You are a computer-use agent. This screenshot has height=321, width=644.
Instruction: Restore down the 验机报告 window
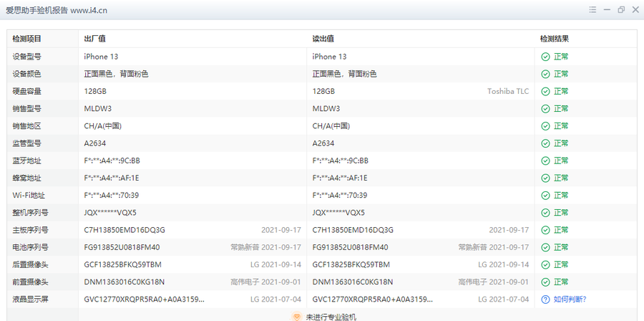621,10
